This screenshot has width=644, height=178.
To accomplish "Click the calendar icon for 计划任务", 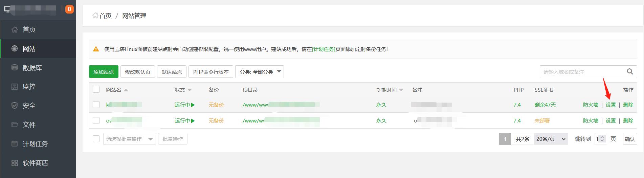I will pos(15,144).
